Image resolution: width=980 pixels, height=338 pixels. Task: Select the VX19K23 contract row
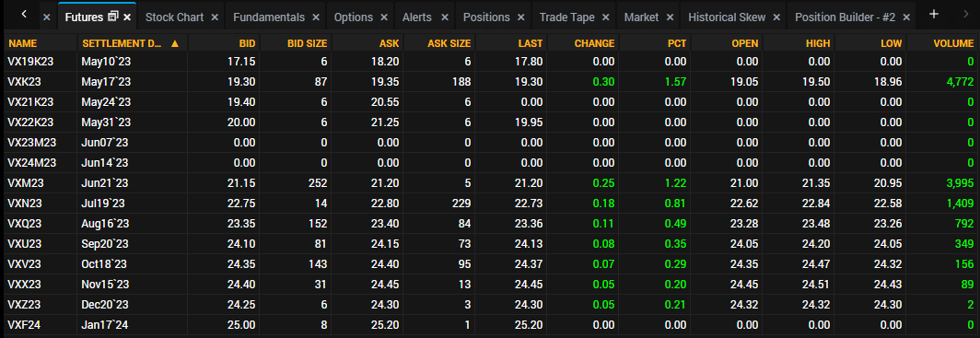click(x=490, y=62)
